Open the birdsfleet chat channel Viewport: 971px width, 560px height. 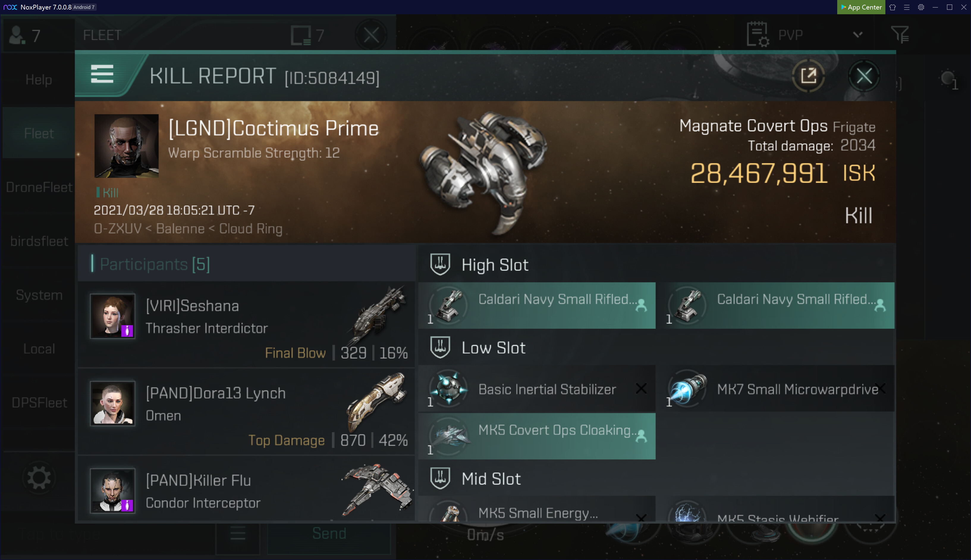(38, 241)
